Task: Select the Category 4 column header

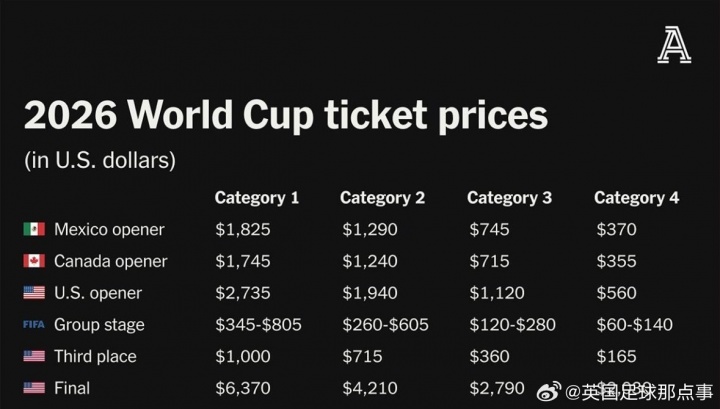Action: tap(636, 198)
